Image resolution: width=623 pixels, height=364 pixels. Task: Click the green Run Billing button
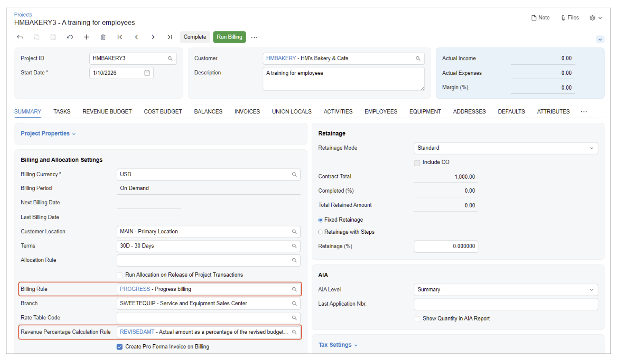(x=230, y=37)
